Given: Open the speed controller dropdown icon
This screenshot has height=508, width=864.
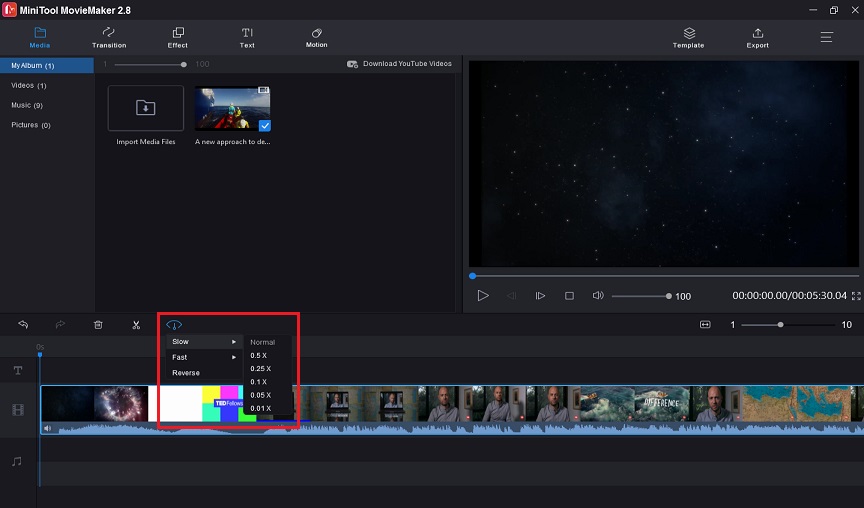Looking at the screenshot, I should 174,325.
